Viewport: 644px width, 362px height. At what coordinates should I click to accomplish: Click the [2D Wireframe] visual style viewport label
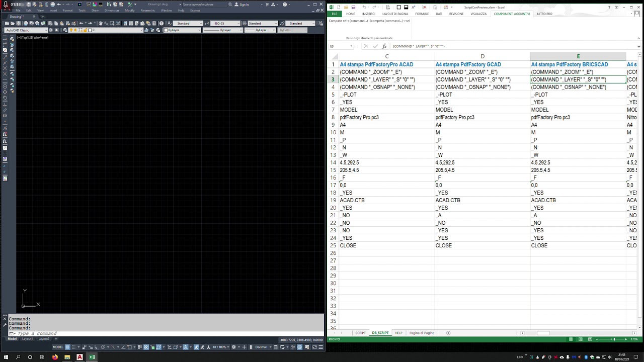pos(39,38)
